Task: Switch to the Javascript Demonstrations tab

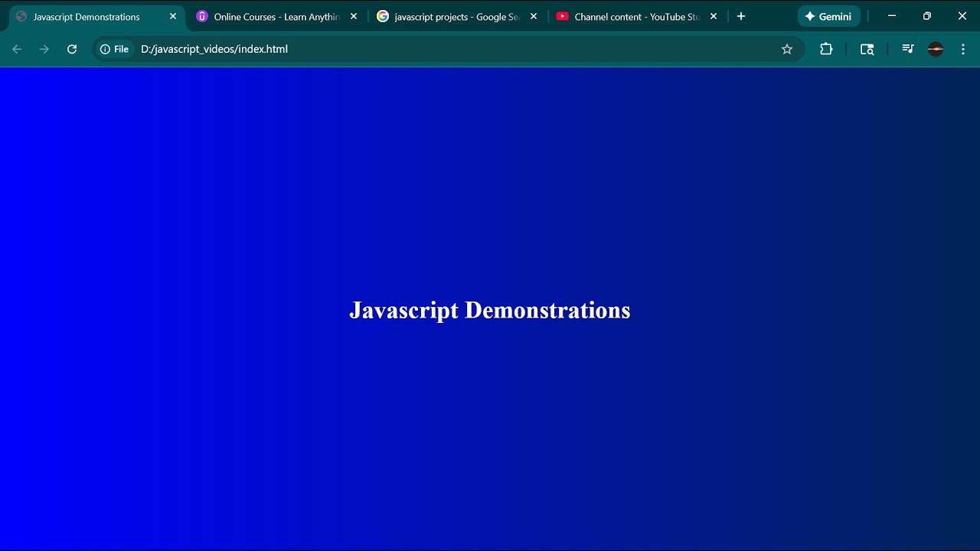Action: point(96,16)
